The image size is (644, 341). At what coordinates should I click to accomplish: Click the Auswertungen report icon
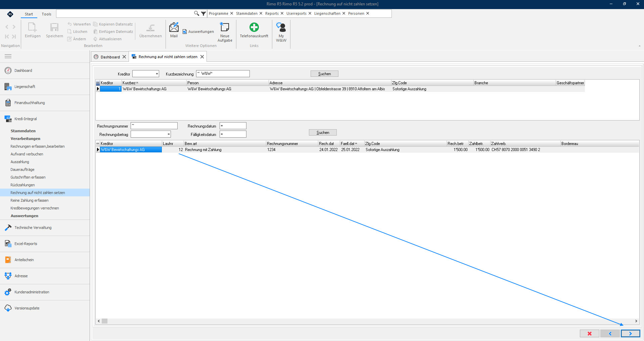click(185, 32)
